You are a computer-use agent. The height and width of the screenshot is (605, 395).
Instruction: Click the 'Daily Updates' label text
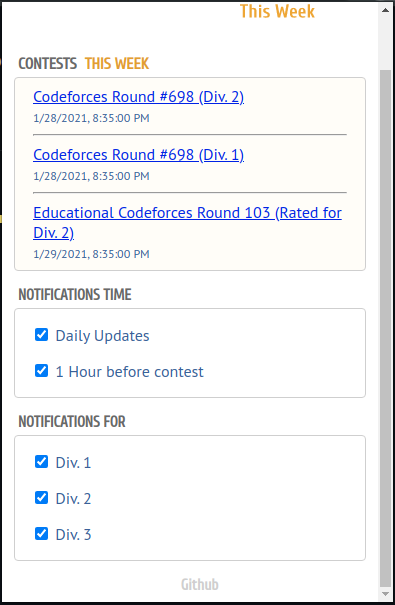pyautogui.click(x=103, y=336)
